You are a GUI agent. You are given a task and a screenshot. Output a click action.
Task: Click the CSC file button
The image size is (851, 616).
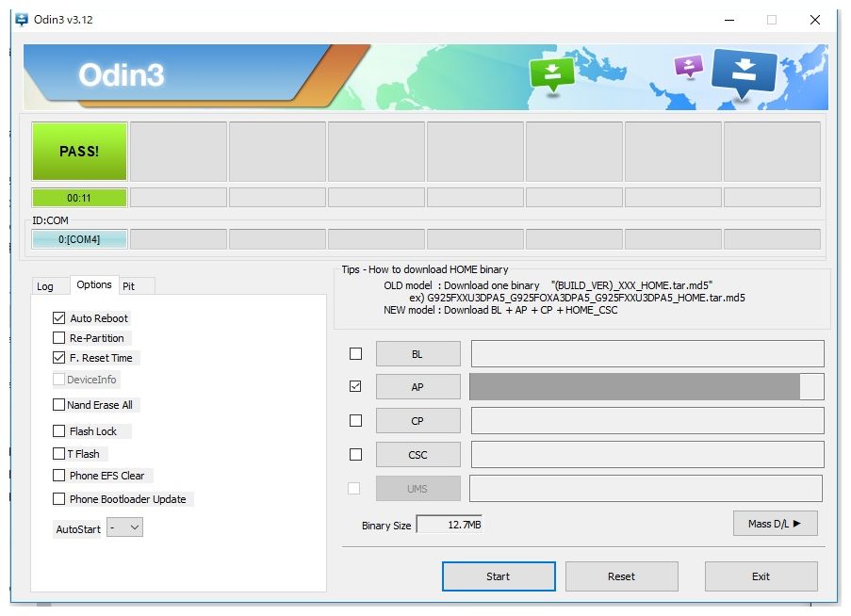click(417, 455)
